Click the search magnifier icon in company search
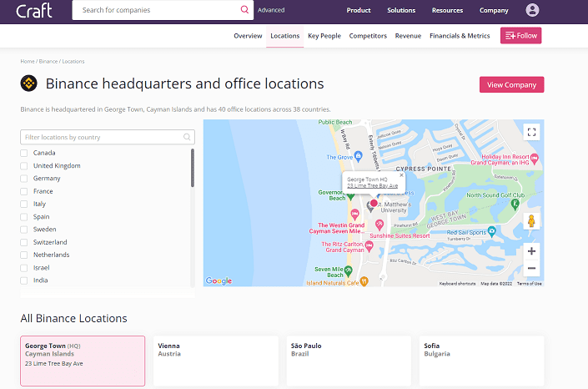Screen dimensions: 588x389 click(x=244, y=9)
